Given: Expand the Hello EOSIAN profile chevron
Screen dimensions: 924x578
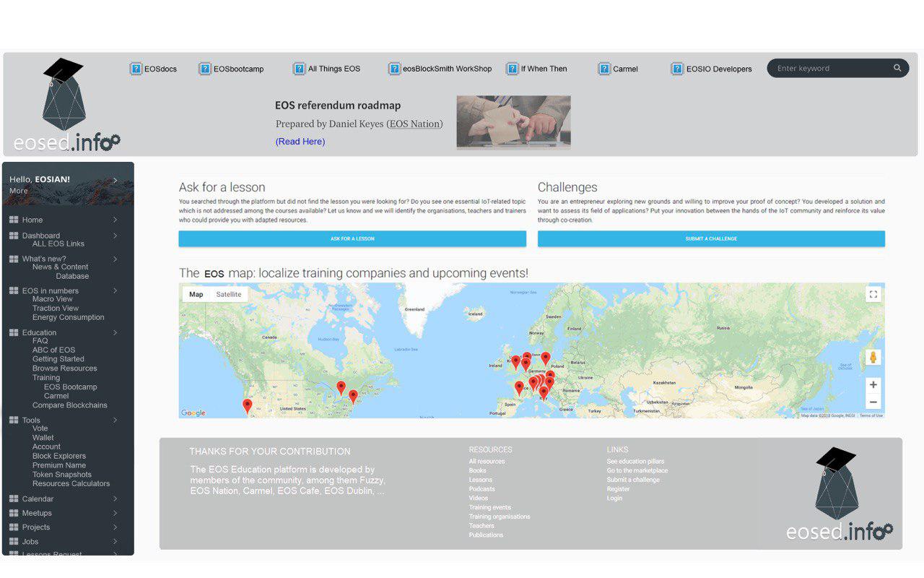Looking at the screenshot, I should [115, 180].
